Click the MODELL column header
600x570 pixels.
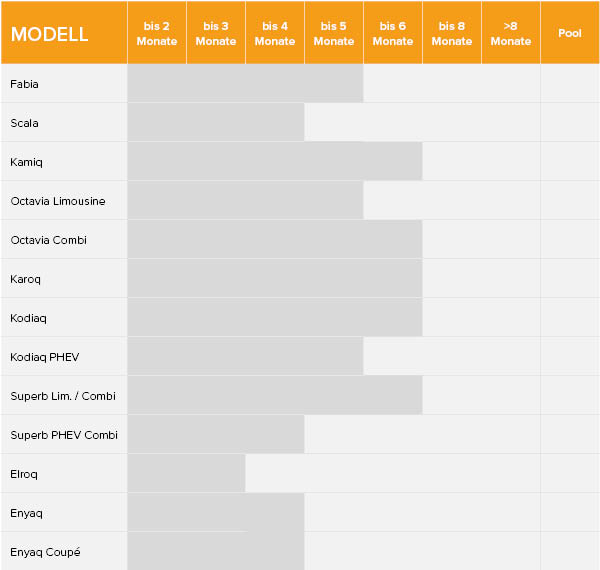pyautogui.click(x=64, y=33)
